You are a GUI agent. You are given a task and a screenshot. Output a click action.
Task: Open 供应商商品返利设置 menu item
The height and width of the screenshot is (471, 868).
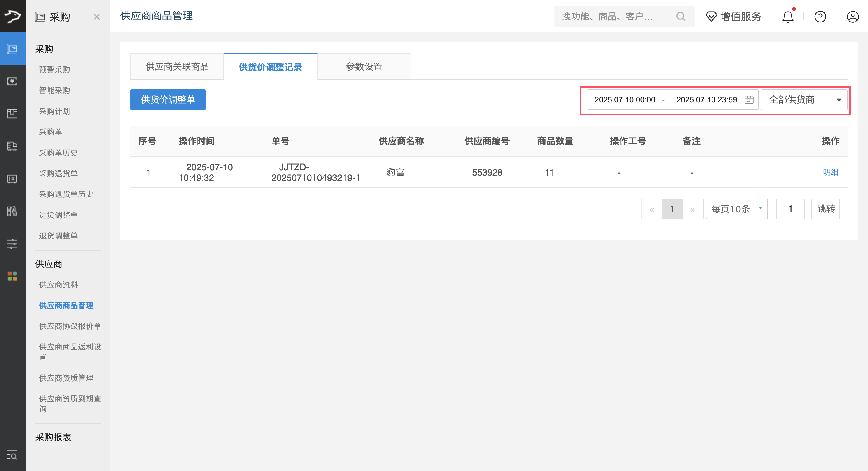70,352
